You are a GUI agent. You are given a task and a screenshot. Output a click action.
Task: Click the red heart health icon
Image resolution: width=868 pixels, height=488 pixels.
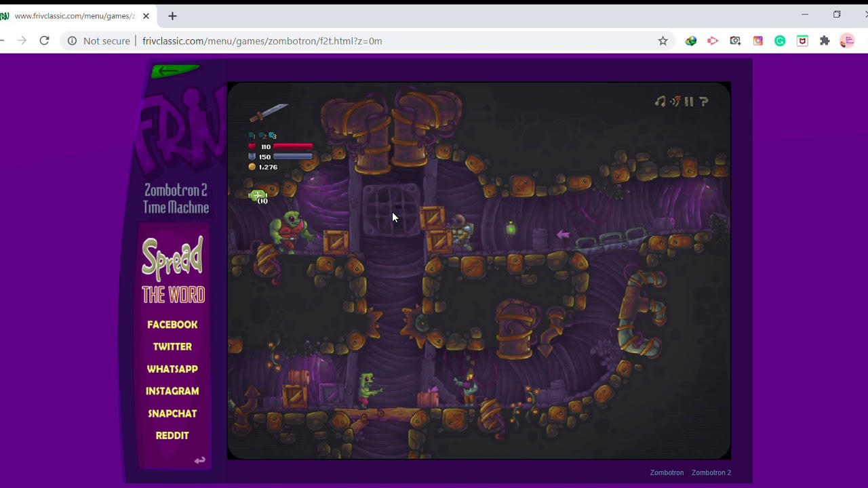coord(252,146)
